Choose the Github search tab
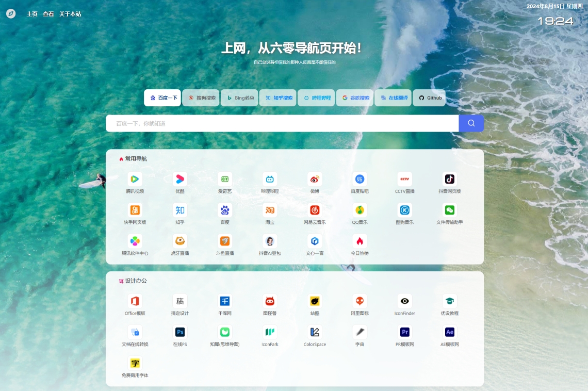 pos(429,98)
